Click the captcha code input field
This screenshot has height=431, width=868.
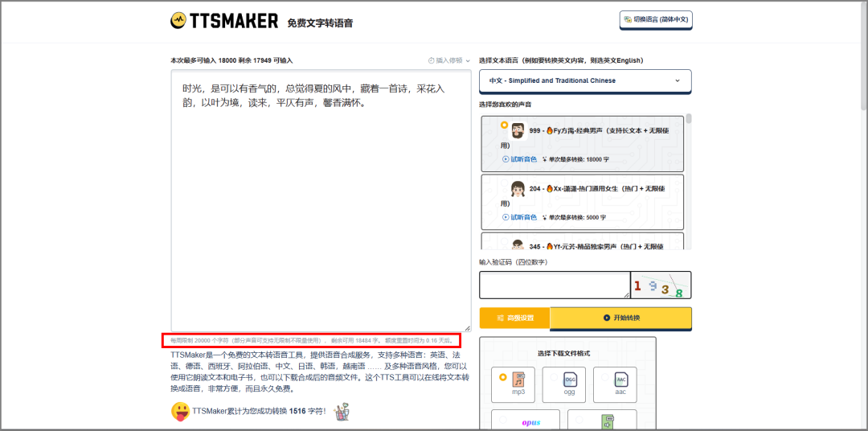pyautogui.click(x=555, y=285)
